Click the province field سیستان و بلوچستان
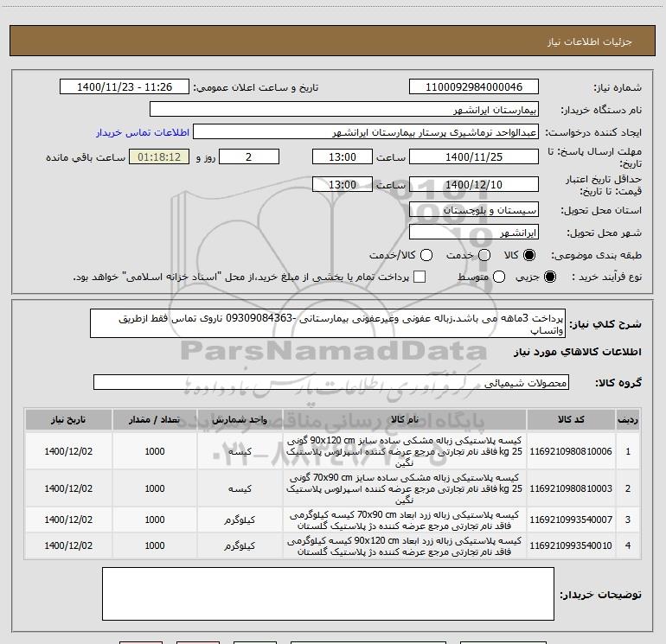The width and height of the screenshot is (666, 644). (474, 210)
